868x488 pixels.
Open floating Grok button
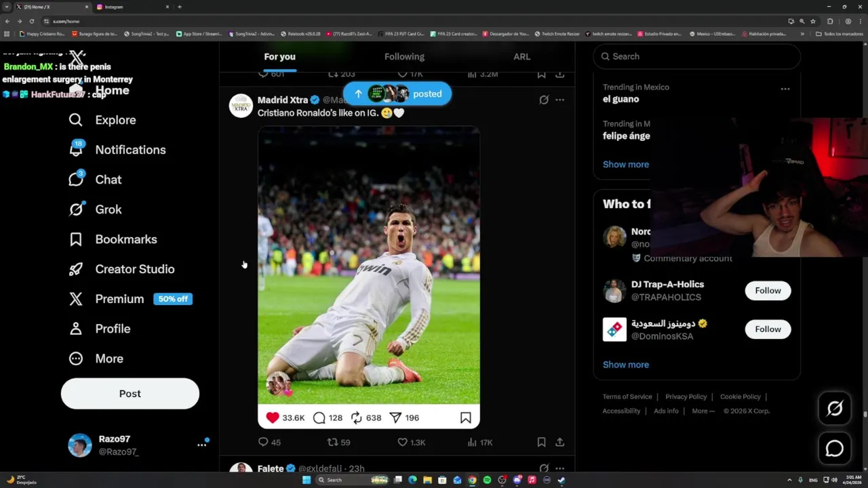(835, 408)
